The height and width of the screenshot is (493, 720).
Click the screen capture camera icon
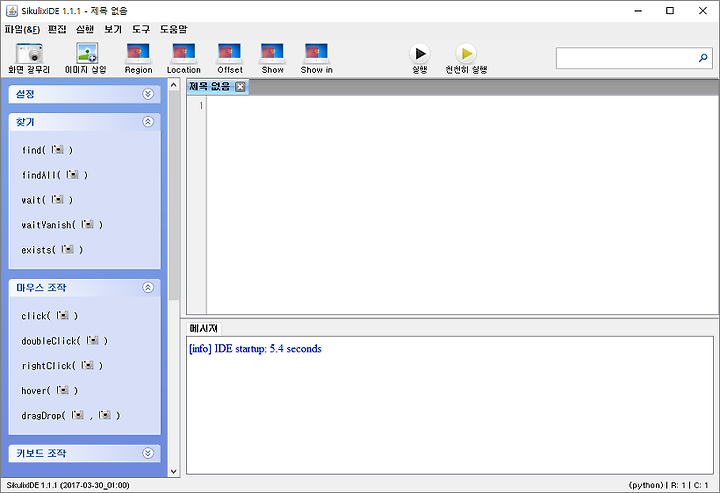tap(29, 54)
